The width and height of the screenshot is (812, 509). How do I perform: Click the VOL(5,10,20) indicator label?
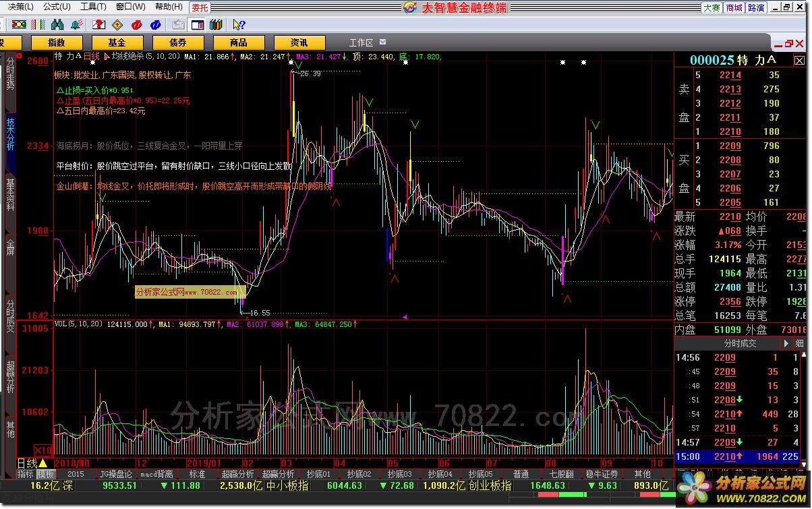pyautogui.click(x=78, y=324)
